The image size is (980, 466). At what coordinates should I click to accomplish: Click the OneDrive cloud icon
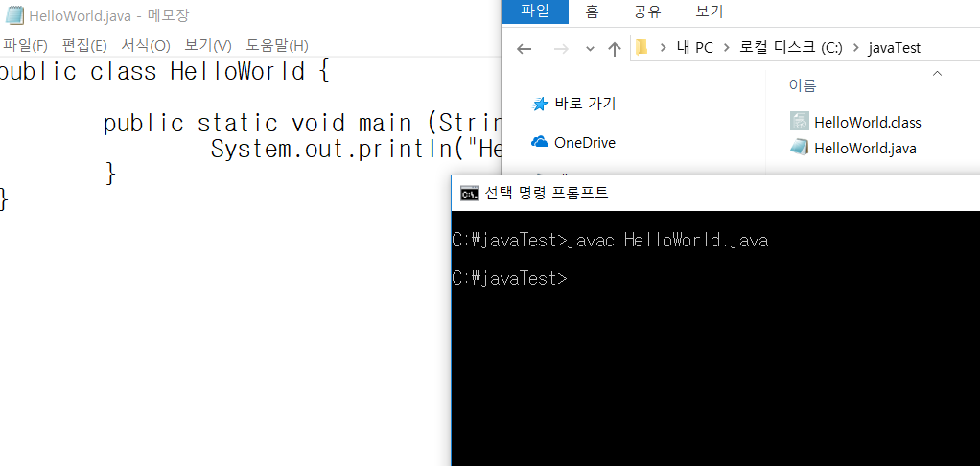(539, 143)
